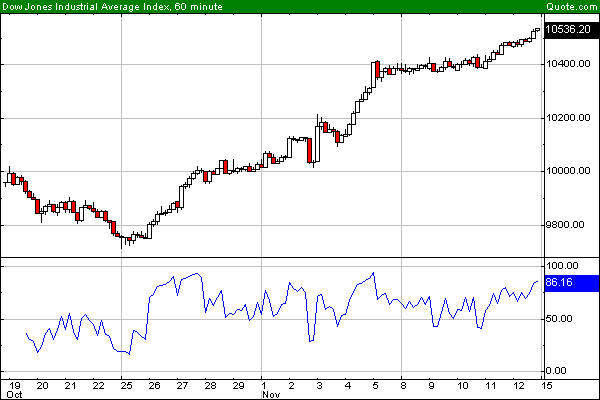Viewport: 600px width, 400px height.
Task: Click the chart title 'Dow Jones Industrial Average Index, 60 minute'
Action: 112,7
